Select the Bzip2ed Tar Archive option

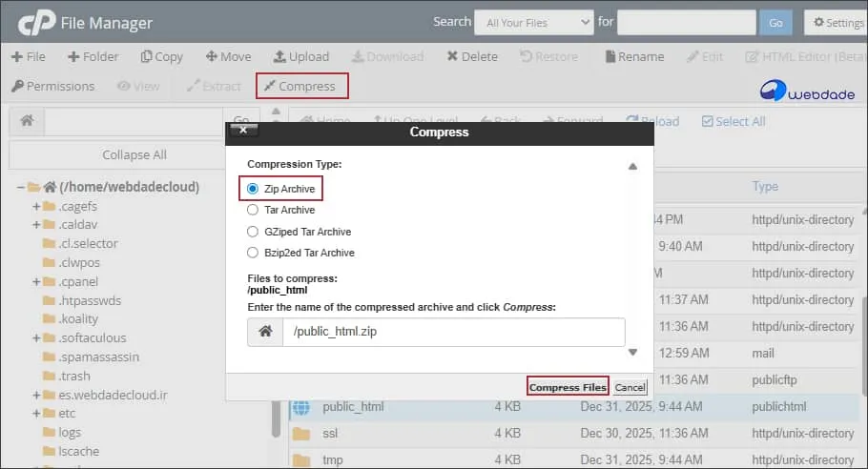coord(253,253)
